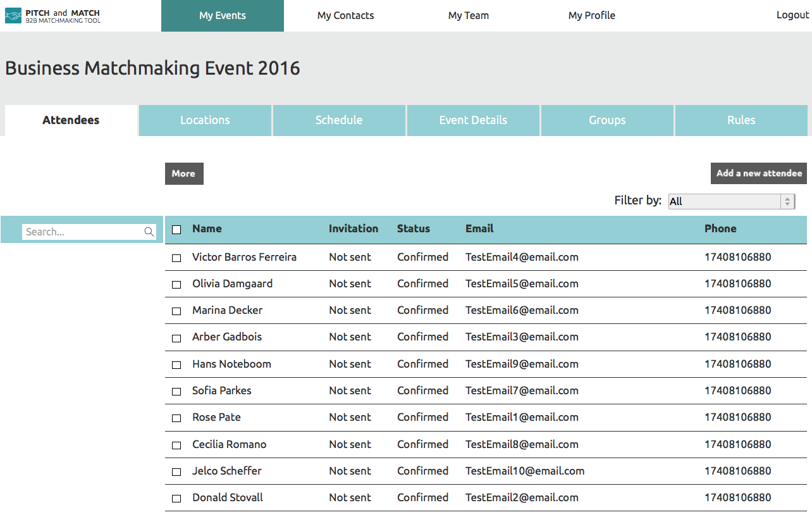The image size is (812, 517).
Task: Open attendee Hans Noteboom
Action: coord(231,364)
